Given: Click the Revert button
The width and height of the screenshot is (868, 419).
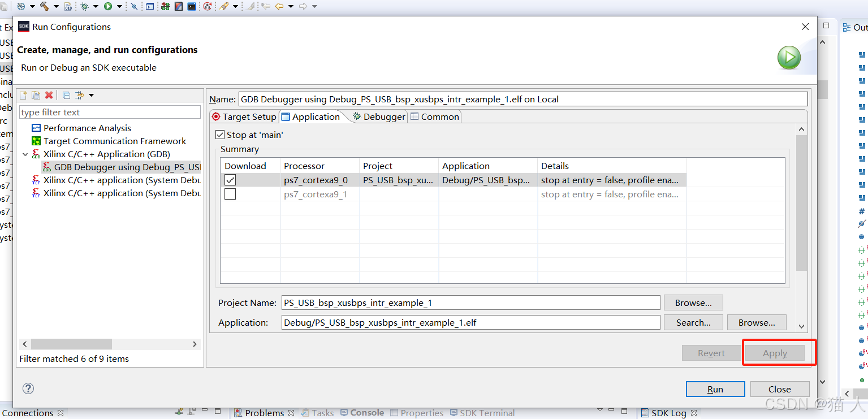Looking at the screenshot, I should [711, 353].
